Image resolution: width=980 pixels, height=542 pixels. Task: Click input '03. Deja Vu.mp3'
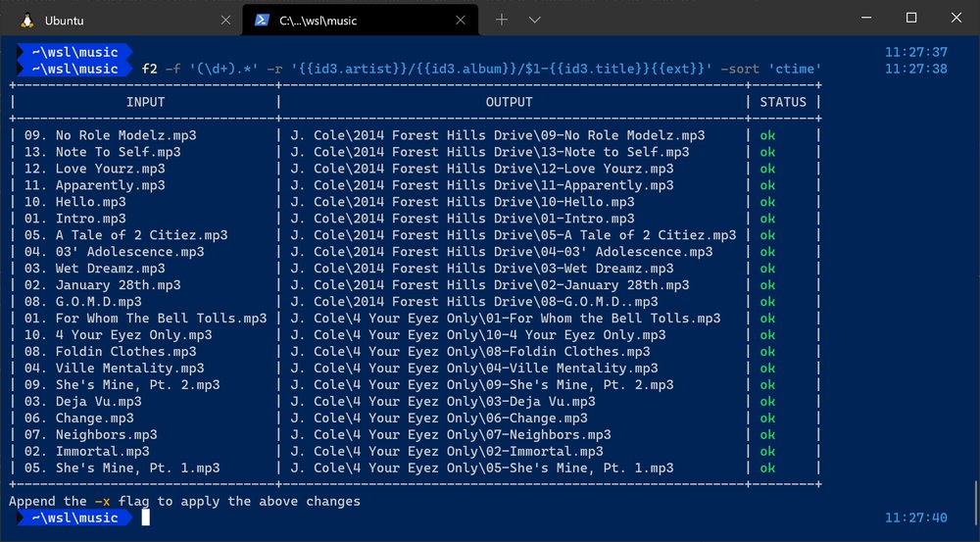pos(83,401)
